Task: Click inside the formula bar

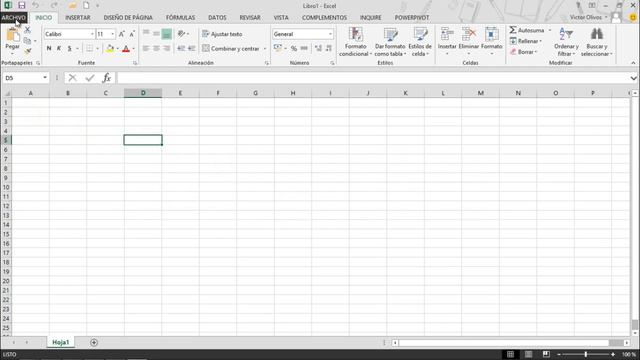Action: pyautogui.click(x=372, y=78)
